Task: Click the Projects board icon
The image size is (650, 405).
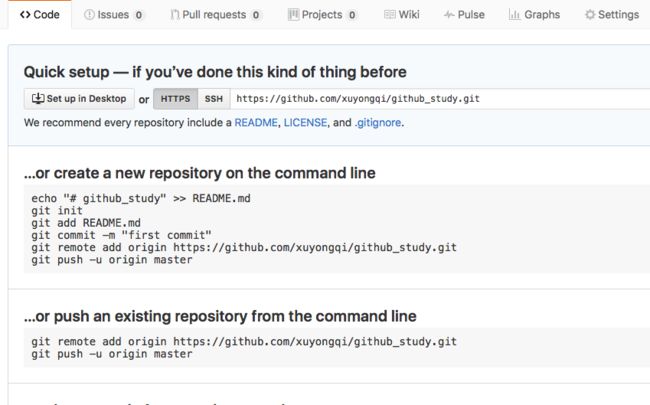Action: pos(293,15)
